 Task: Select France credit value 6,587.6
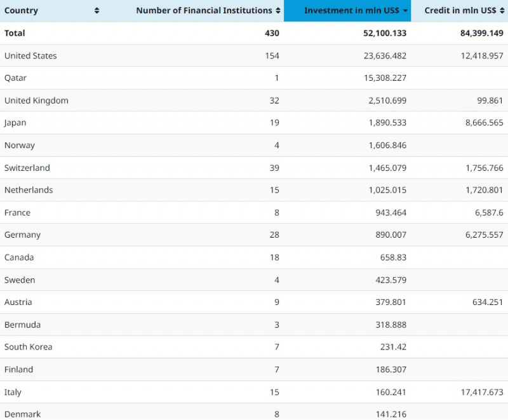click(x=489, y=213)
